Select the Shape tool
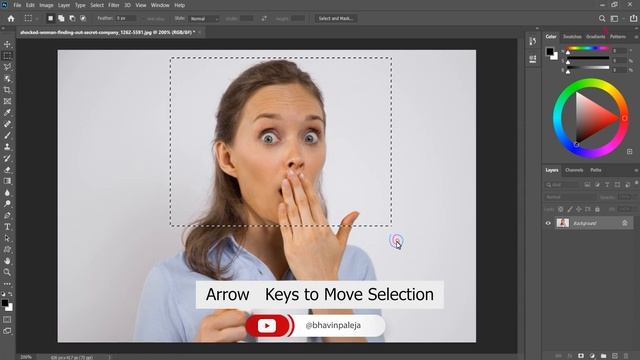 [x=7, y=249]
